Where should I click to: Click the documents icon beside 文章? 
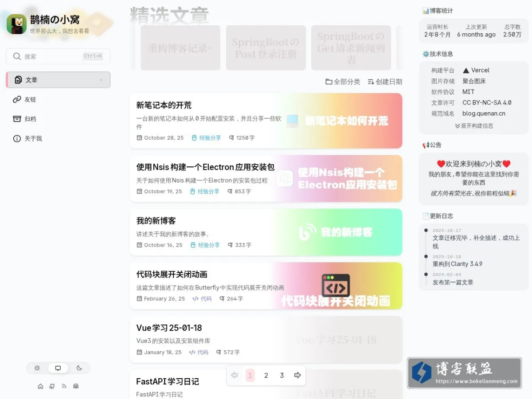click(x=18, y=80)
